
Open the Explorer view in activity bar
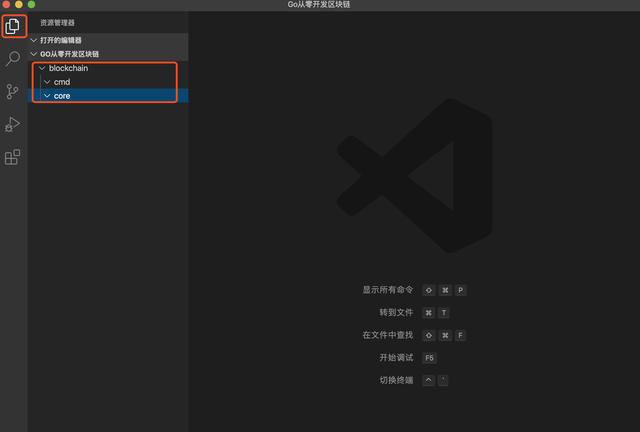(13, 26)
